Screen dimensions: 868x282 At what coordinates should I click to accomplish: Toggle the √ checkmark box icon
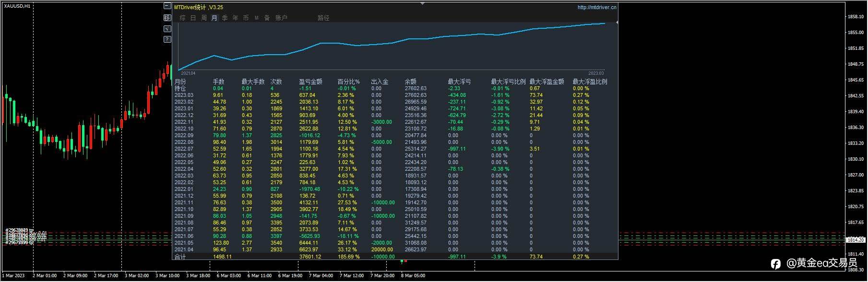(167, 29)
